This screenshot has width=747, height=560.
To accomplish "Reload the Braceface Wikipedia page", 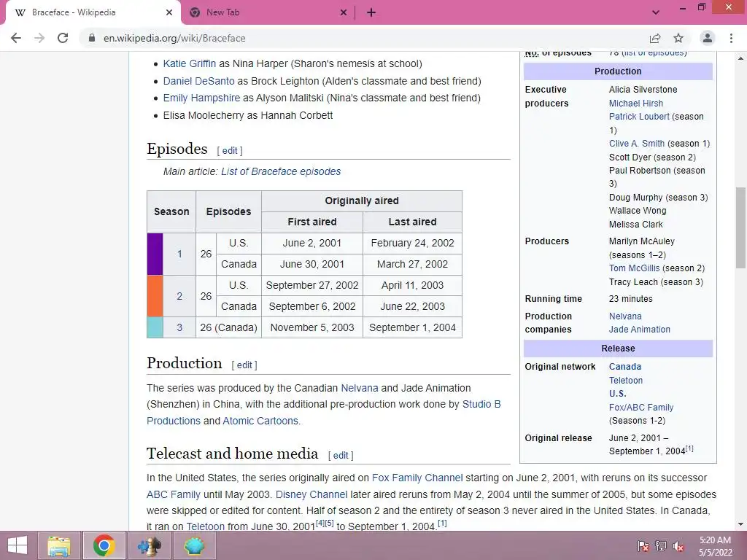I will click(63, 38).
